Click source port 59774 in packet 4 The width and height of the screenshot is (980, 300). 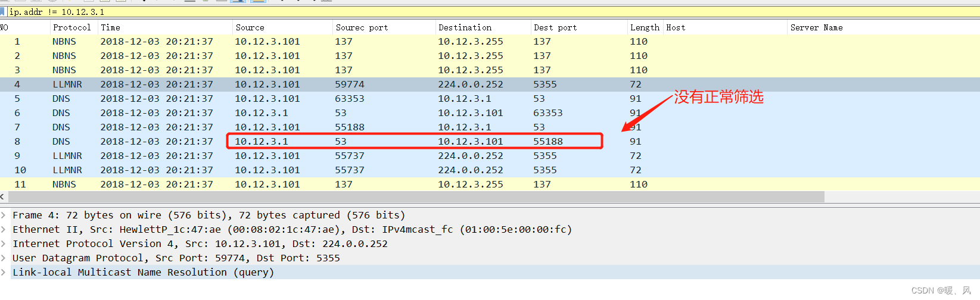(350, 85)
